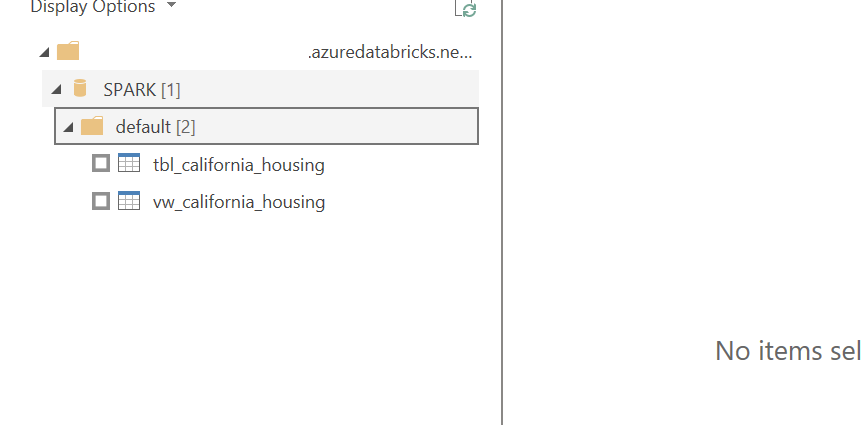Image resolution: width=862 pixels, height=425 pixels.
Task: Click the Display Options text label
Action: (x=93, y=7)
